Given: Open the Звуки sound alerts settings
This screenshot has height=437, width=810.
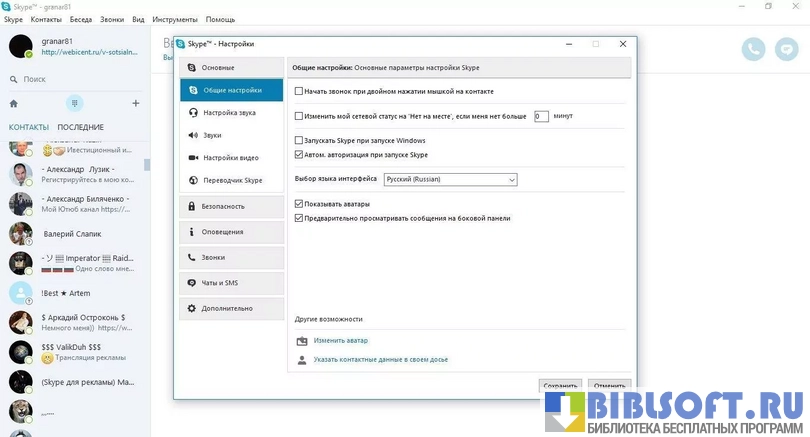Looking at the screenshot, I should [212, 135].
